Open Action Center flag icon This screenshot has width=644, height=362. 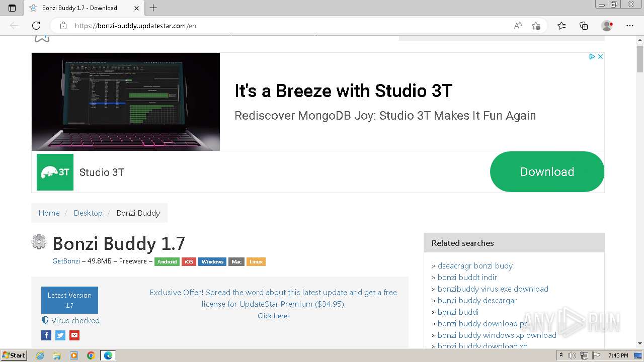(x=596, y=355)
